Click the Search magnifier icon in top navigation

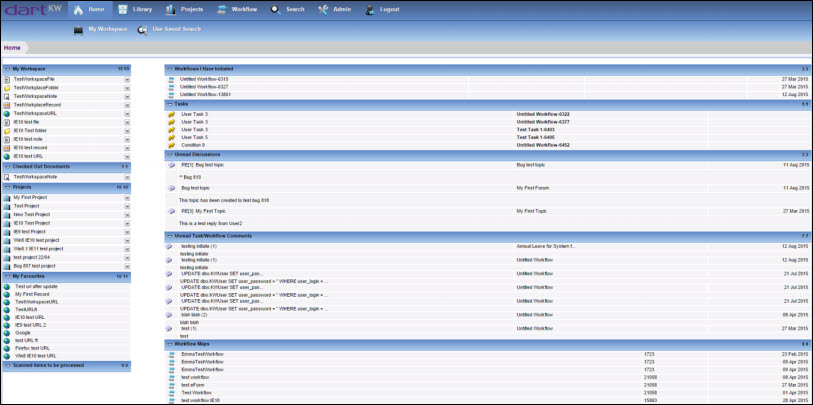pos(276,9)
